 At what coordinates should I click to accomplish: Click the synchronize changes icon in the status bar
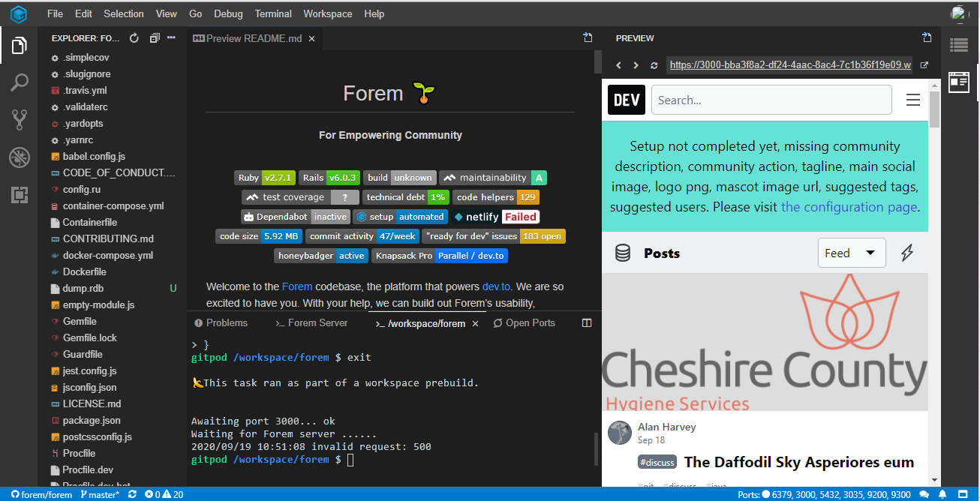tap(132, 494)
